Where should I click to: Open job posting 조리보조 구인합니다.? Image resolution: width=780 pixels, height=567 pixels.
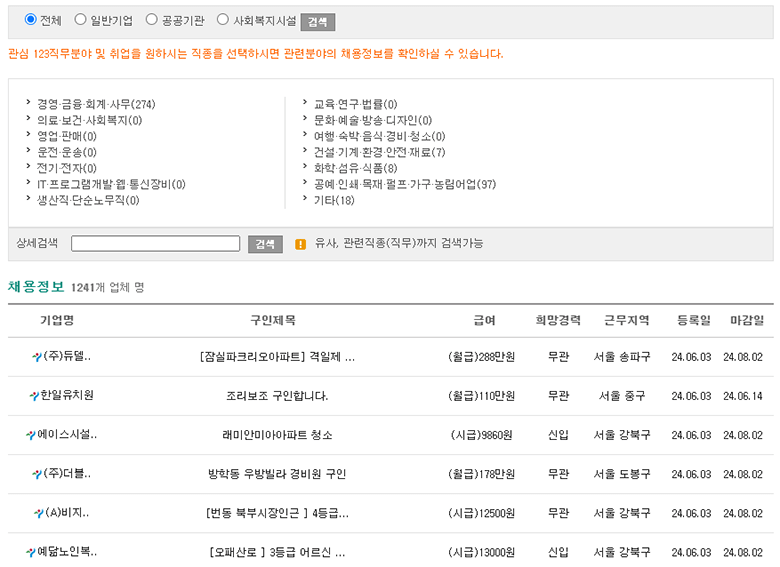pos(277,396)
